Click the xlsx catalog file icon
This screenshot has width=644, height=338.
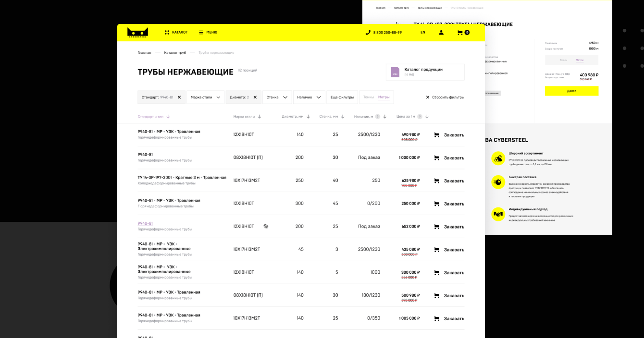coord(395,72)
